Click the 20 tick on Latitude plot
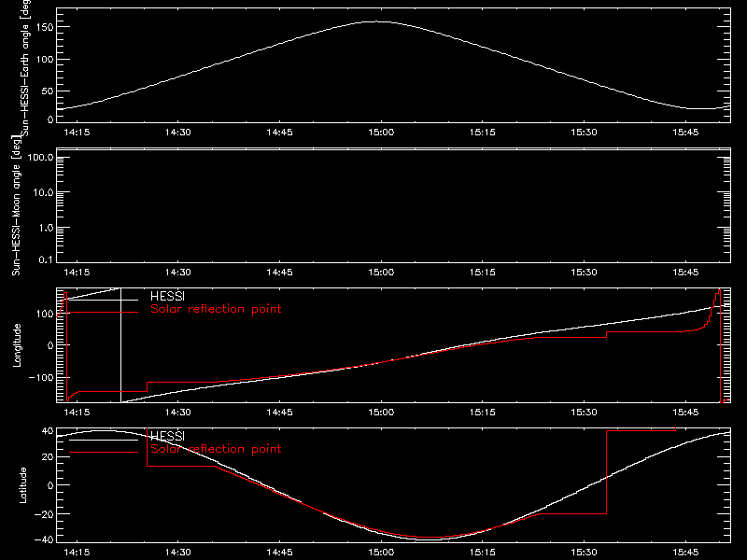This screenshot has width=747, height=560. [x=48, y=457]
